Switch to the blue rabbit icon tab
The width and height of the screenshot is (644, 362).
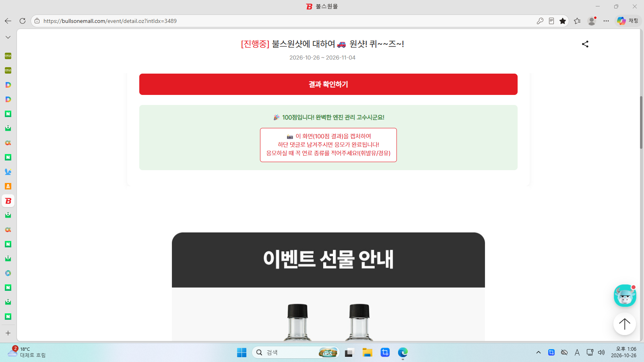pyautogui.click(x=8, y=172)
